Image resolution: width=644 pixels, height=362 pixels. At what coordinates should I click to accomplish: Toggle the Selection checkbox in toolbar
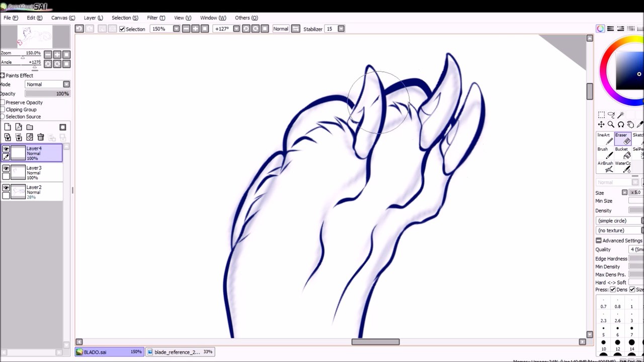click(x=122, y=29)
